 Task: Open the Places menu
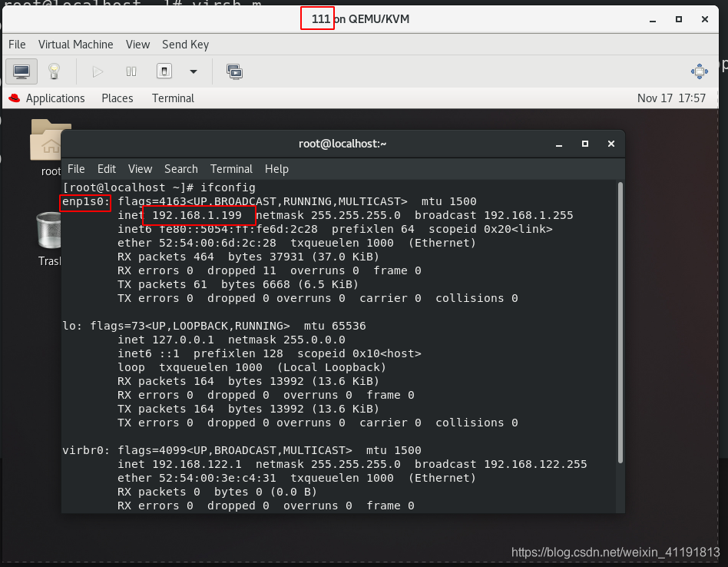click(x=117, y=98)
